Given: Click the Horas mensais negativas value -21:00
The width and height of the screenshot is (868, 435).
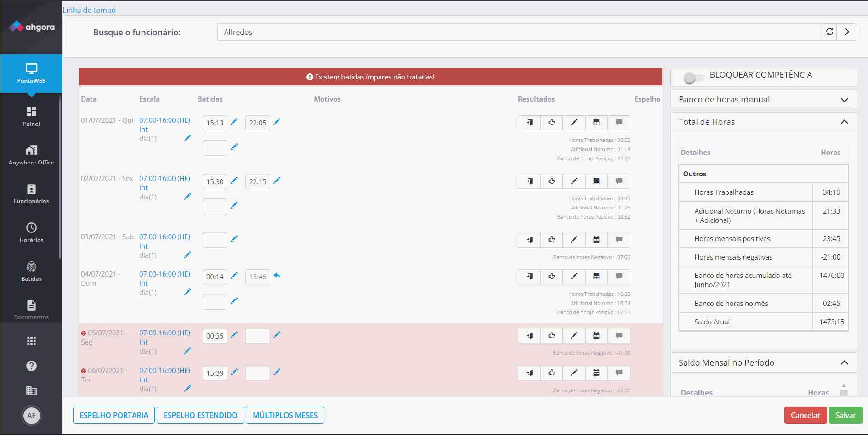Looking at the screenshot, I should click(830, 257).
